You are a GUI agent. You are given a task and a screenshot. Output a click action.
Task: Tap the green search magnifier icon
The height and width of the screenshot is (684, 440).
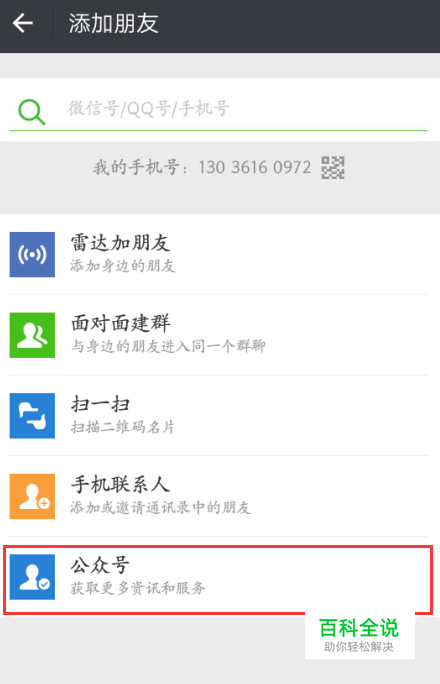(x=31, y=112)
